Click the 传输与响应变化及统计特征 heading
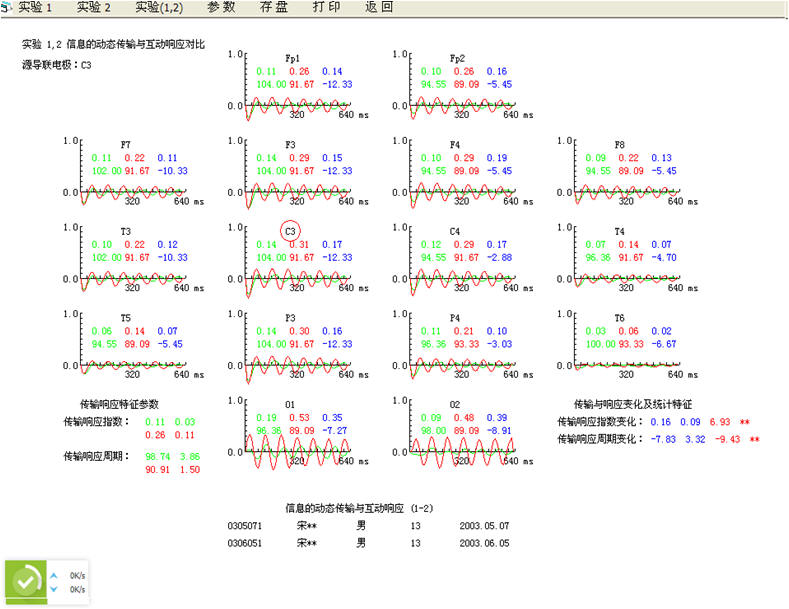Screen dimensions: 789x609 tap(633, 404)
